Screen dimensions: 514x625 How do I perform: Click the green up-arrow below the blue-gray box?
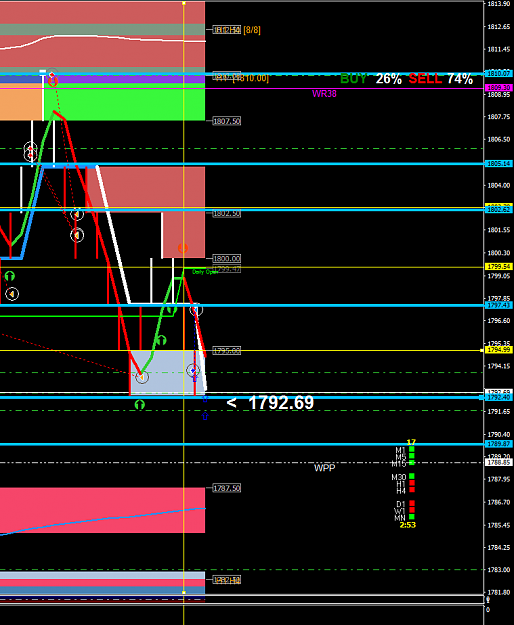point(139,405)
